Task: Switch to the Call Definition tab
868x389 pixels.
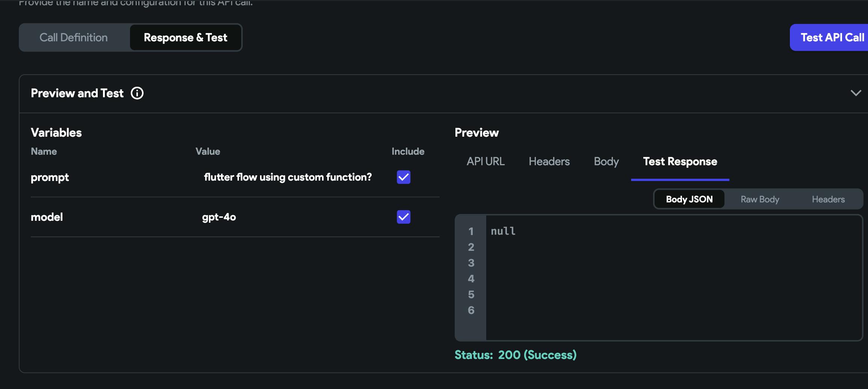Action: [74, 38]
